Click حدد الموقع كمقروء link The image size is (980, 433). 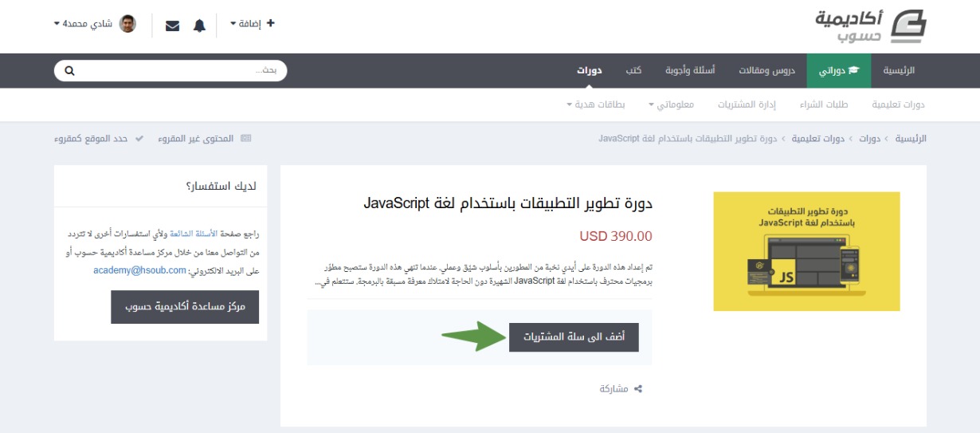100,138
